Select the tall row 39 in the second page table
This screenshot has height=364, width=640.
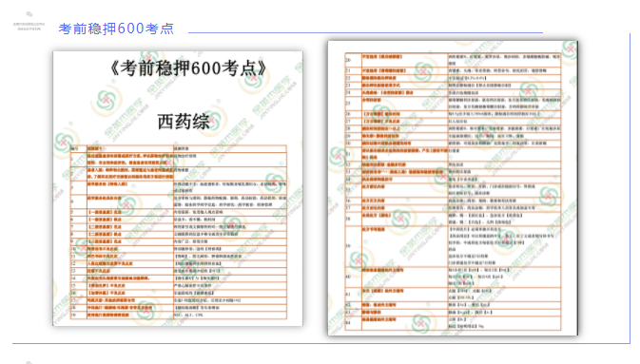453,246
